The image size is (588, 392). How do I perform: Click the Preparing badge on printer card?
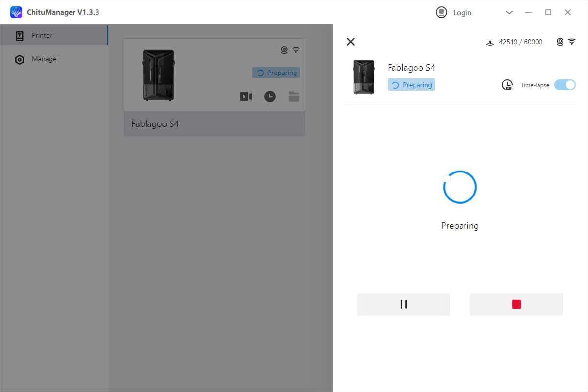coord(276,73)
